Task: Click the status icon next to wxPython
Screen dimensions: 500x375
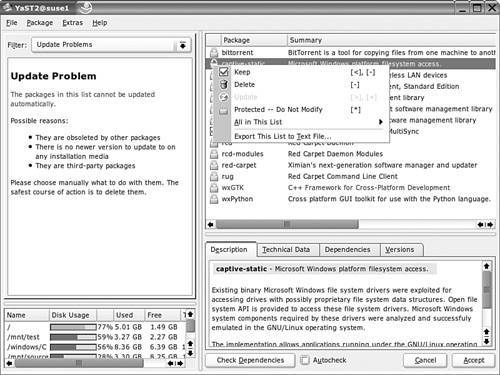Action: pos(214,199)
